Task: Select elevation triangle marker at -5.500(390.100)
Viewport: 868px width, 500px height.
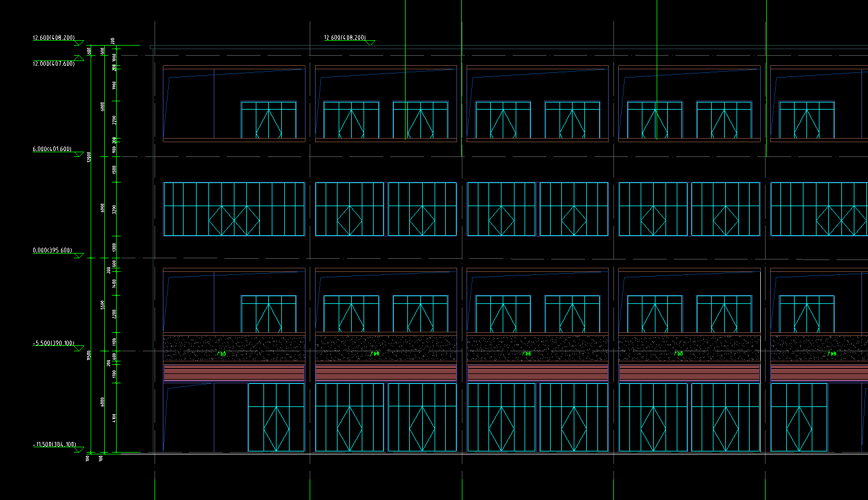Action: tap(79, 349)
